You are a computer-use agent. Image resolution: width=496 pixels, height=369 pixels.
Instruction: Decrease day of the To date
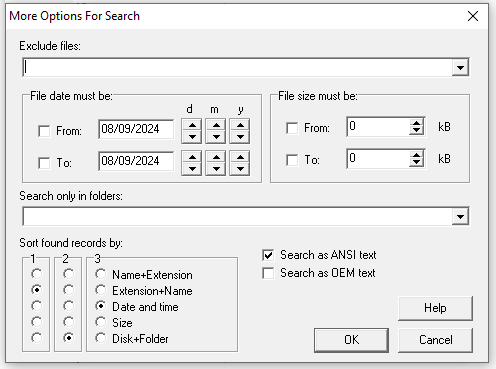click(x=192, y=169)
